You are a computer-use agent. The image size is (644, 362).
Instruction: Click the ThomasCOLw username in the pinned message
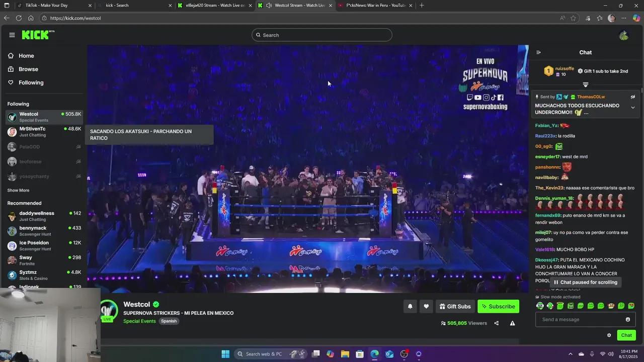[x=591, y=97]
